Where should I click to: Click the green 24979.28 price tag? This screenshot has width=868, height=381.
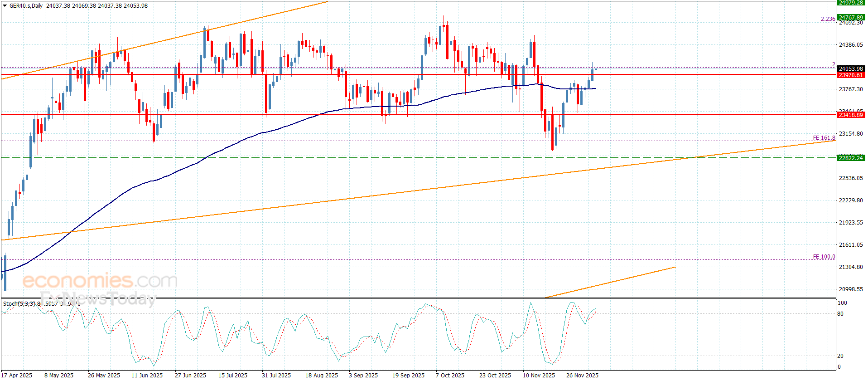click(850, 3)
